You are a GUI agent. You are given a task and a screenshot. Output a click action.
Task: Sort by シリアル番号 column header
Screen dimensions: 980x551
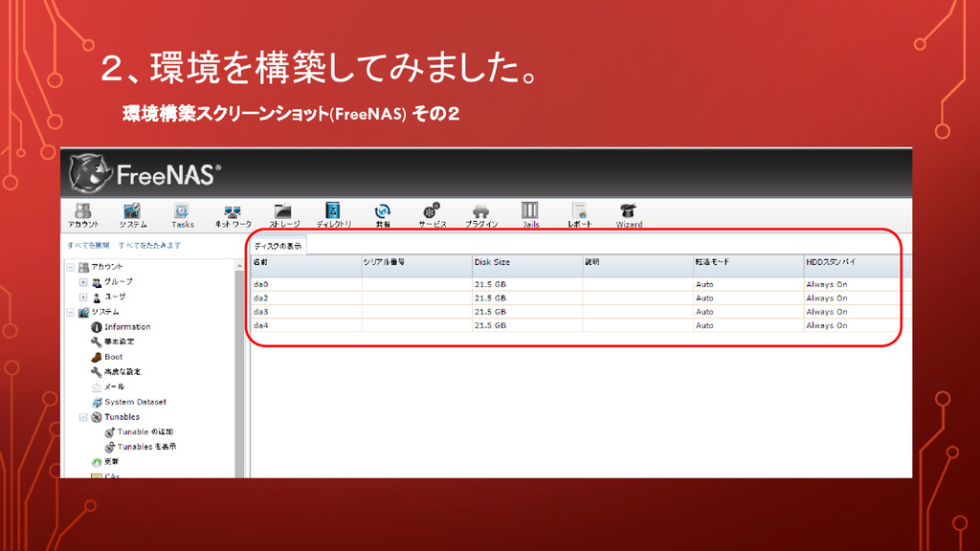click(416, 266)
